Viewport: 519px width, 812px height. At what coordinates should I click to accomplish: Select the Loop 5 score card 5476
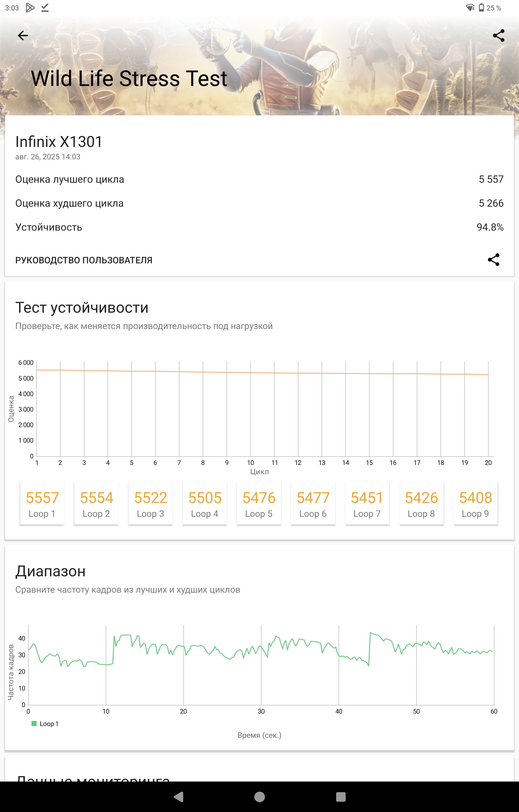click(259, 503)
